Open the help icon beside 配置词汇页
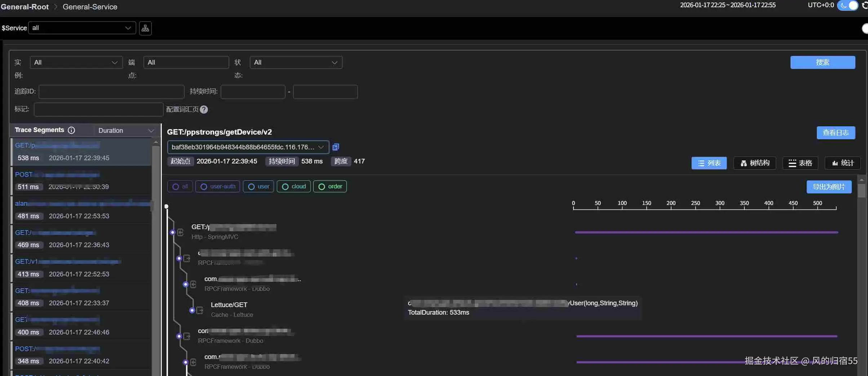868x376 pixels. [x=204, y=109]
